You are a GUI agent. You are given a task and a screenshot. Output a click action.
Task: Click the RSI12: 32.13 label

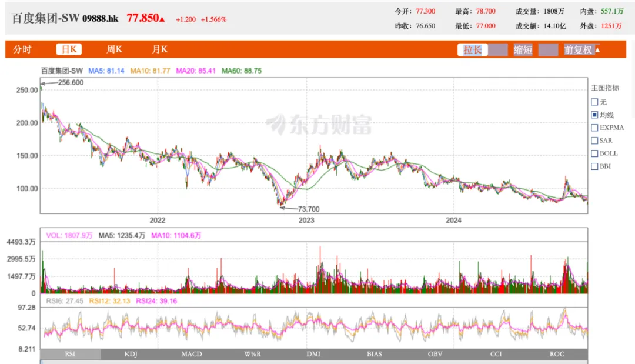coord(109,301)
